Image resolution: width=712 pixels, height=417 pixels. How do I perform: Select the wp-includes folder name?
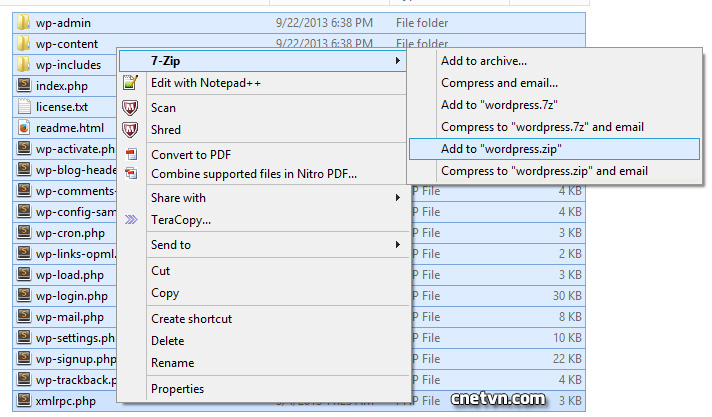(68, 65)
